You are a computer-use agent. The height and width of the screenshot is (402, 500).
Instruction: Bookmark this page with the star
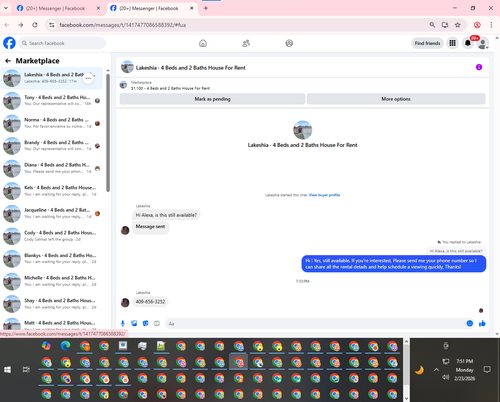pyautogui.click(x=458, y=25)
